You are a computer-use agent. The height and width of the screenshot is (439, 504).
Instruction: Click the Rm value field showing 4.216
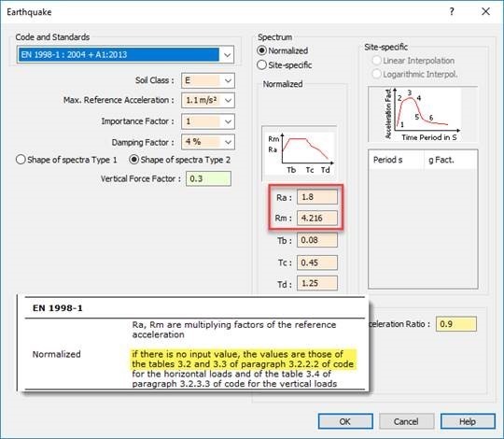tap(317, 218)
